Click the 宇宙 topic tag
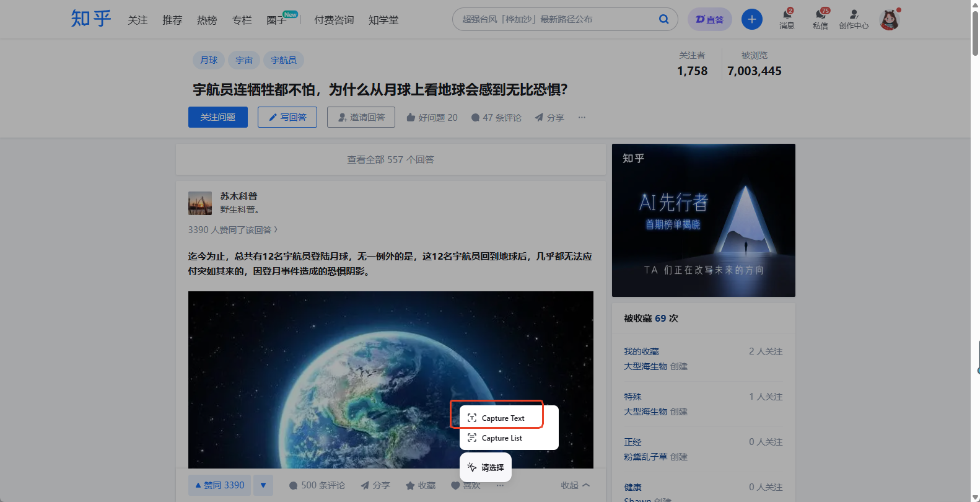This screenshot has width=980, height=502. (244, 60)
